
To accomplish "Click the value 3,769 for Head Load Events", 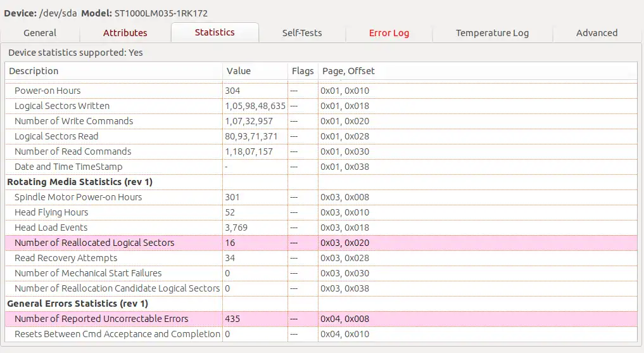I will 236,228.
